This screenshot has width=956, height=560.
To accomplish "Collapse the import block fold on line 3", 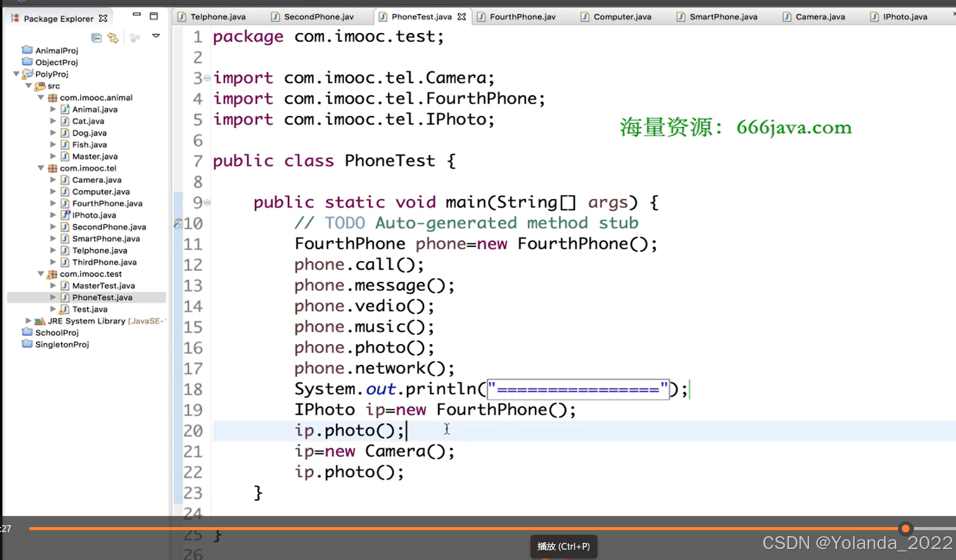I will pyautogui.click(x=207, y=78).
